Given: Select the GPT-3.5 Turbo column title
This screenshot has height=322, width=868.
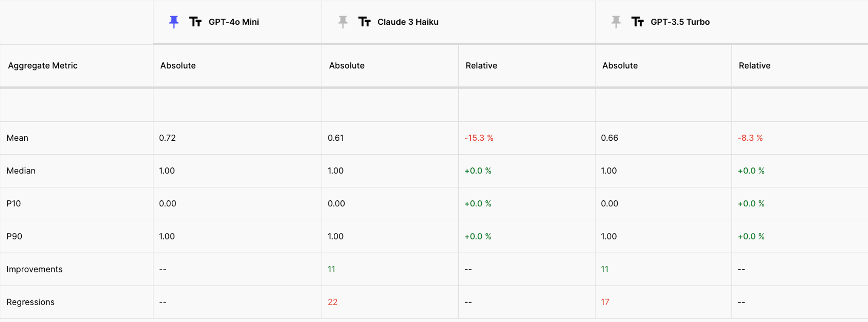Looking at the screenshot, I should (x=680, y=22).
